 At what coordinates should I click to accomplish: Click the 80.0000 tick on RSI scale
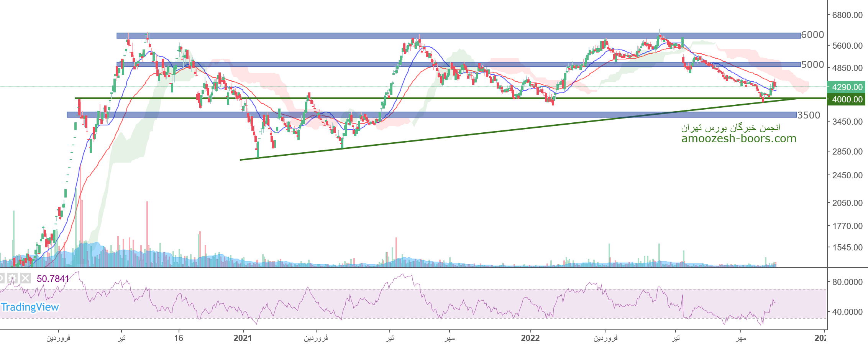point(847,282)
